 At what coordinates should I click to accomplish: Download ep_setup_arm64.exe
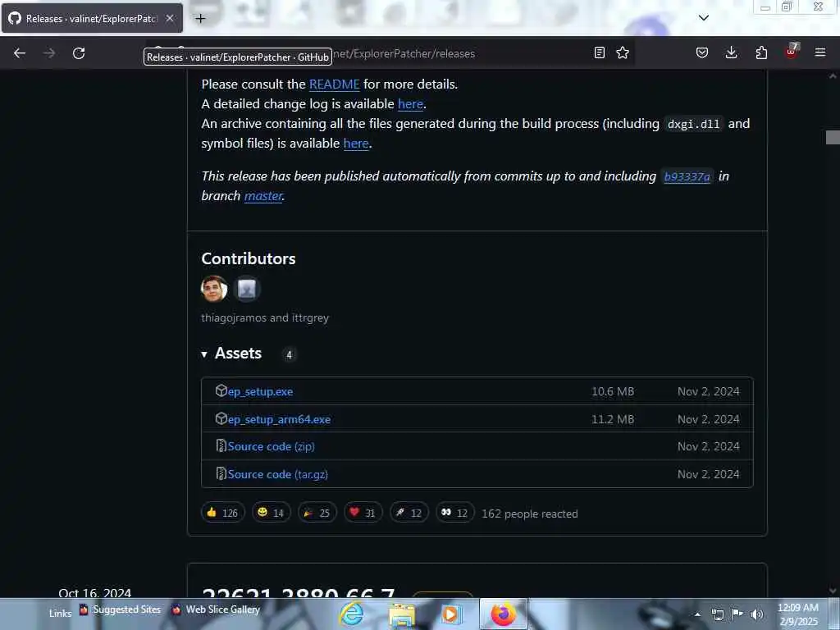[279, 419]
